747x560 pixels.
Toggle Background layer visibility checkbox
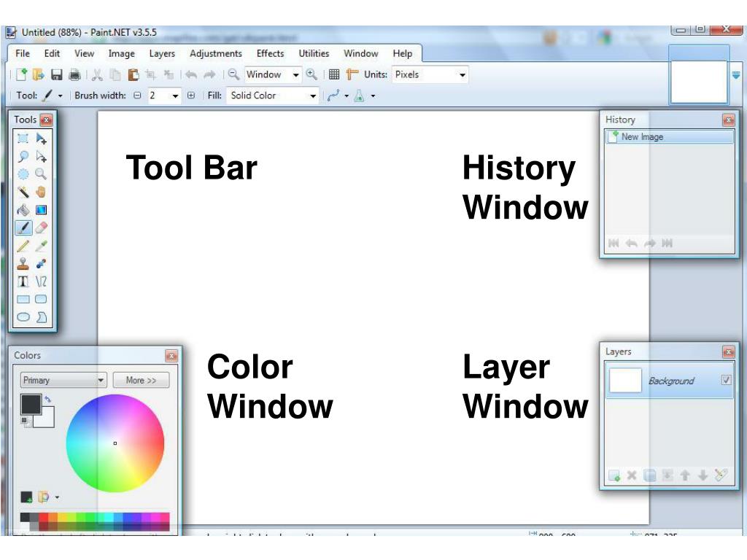[726, 380]
